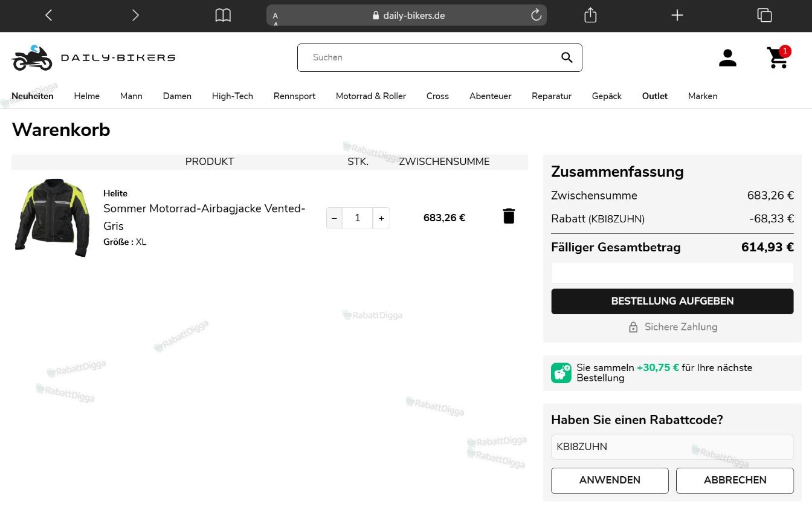Viewport: 812px width, 507px height.
Task: Focus the Suchen search field
Action: point(440,57)
